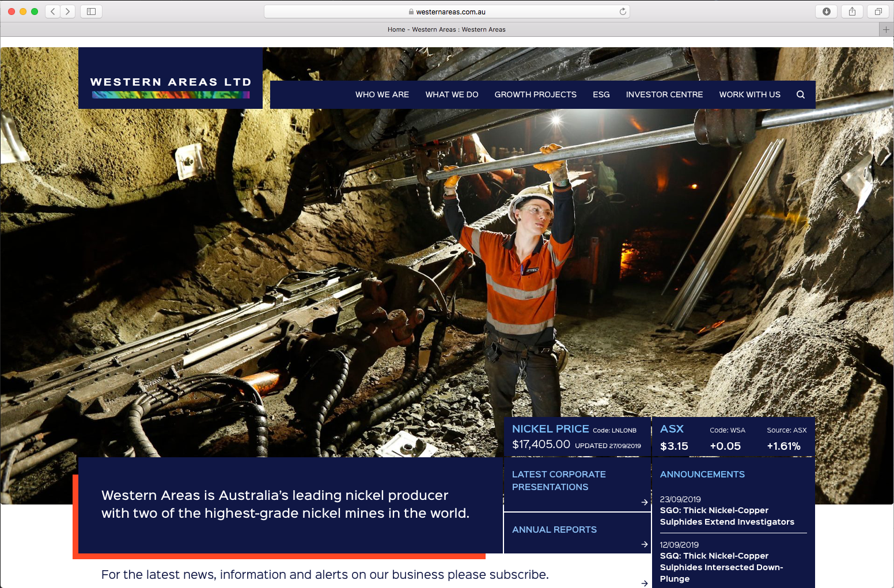Click the Nickel Price heading
The image size is (894, 588).
[x=550, y=428]
